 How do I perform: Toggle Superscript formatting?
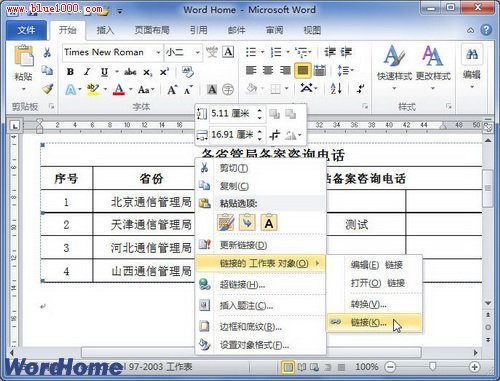[x=164, y=72]
